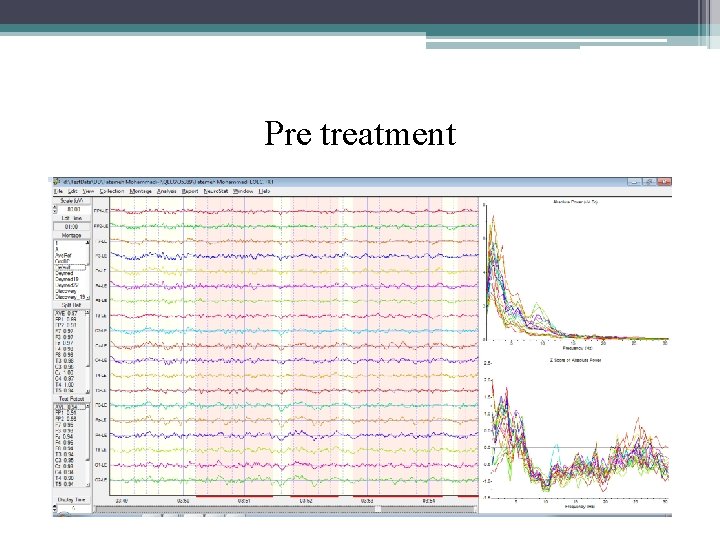Select FP1 row in Split Half list
Screen dimensions: 720x540
coord(66,319)
